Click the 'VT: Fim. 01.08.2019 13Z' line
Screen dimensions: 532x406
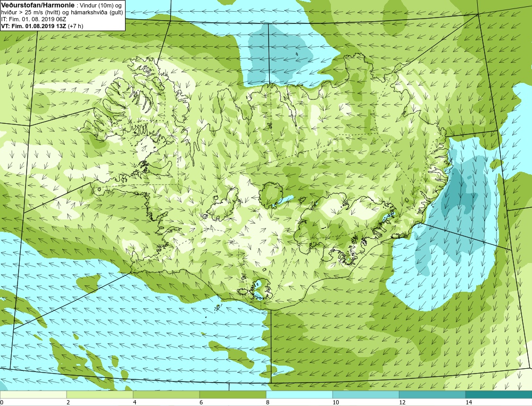32,26
